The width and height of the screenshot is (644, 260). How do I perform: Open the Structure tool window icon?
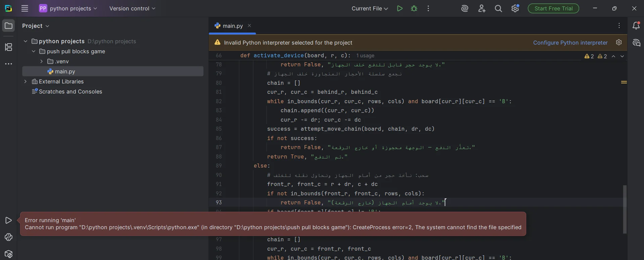[8, 47]
